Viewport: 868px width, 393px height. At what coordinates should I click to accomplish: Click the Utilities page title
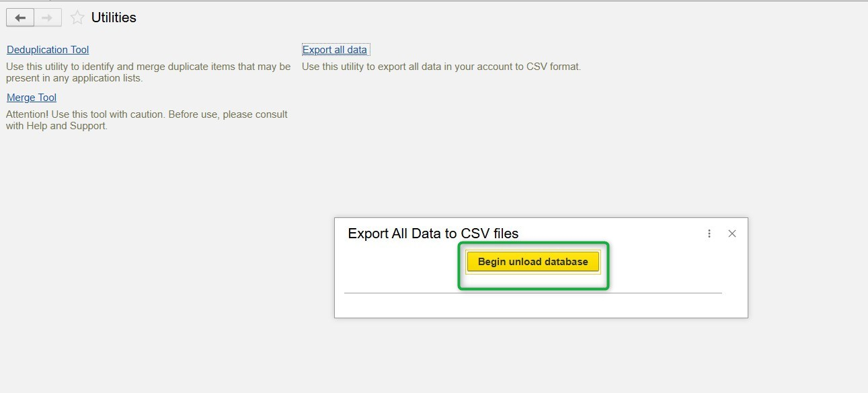point(114,18)
